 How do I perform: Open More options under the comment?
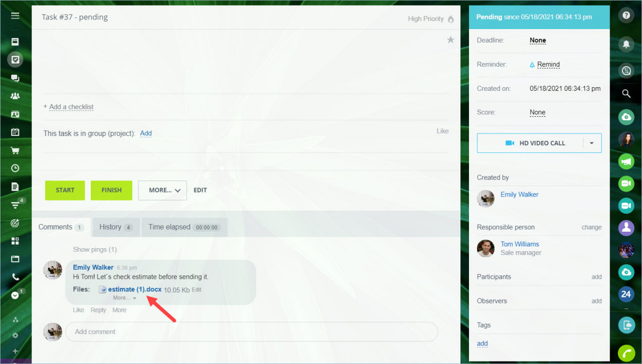119,310
